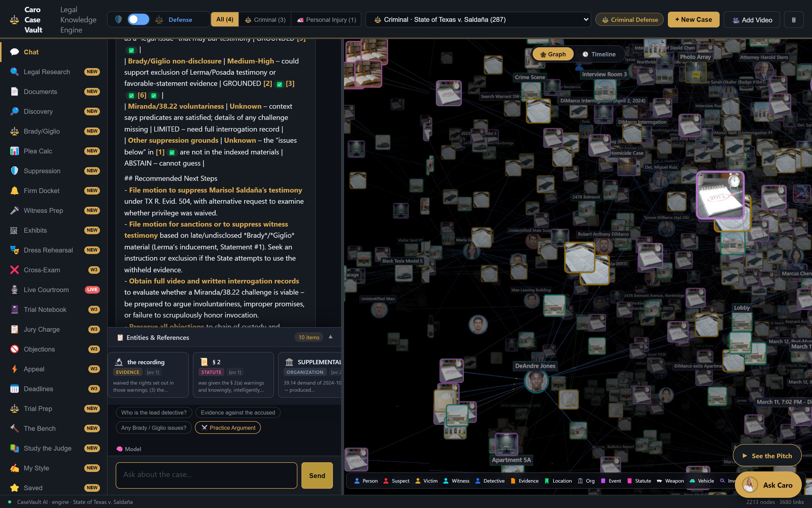
Task: Click the Chat speech bubble icon
Action: 14,52
